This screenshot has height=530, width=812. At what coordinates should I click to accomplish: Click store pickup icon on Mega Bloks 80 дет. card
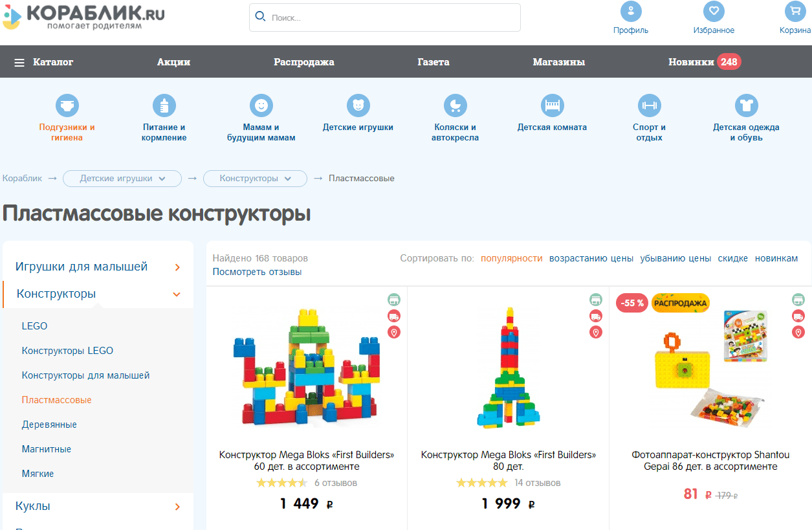point(596,300)
